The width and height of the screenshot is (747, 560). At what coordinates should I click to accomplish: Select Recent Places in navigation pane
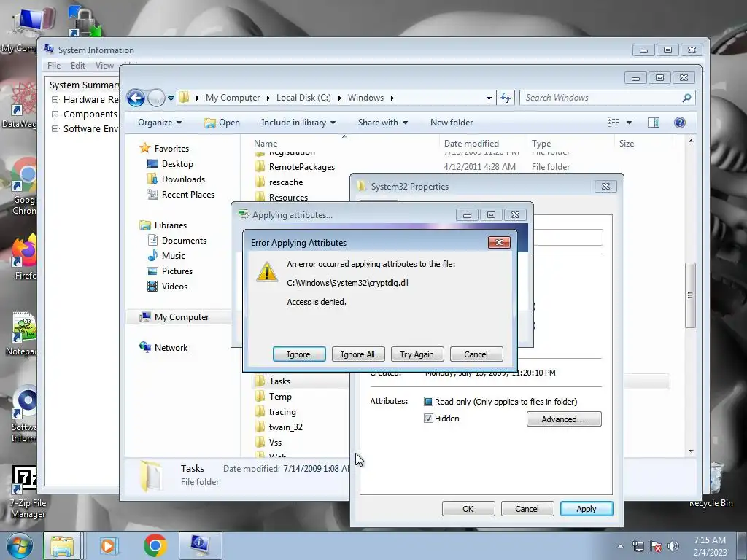pos(181,194)
